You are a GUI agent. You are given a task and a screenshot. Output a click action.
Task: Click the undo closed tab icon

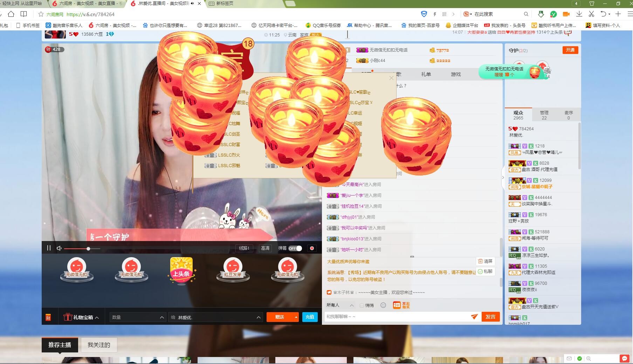603,14
